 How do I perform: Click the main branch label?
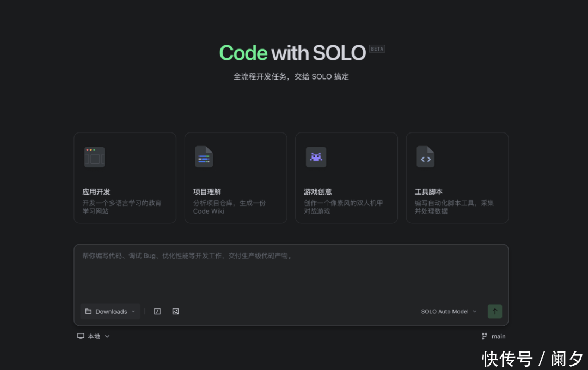(x=498, y=336)
